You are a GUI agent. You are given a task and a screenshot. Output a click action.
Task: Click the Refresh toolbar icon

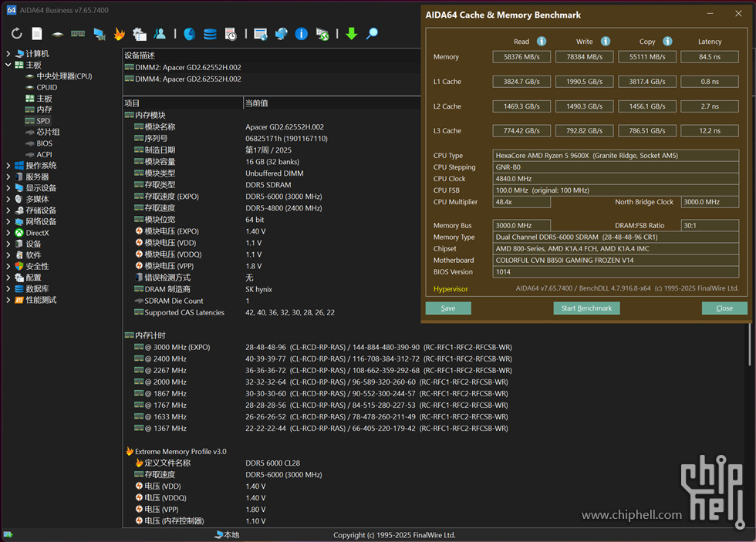click(x=16, y=34)
